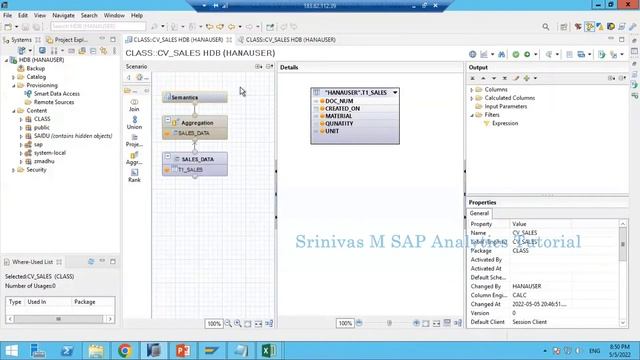Viewport: 640px width, 360px height.
Task: Click Move Up arrow in Output toolbar
Action: 483,78
